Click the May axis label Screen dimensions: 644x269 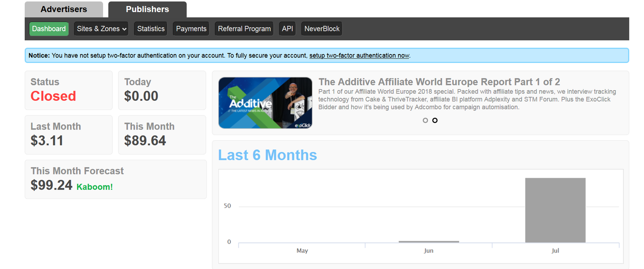pos(302,250)
